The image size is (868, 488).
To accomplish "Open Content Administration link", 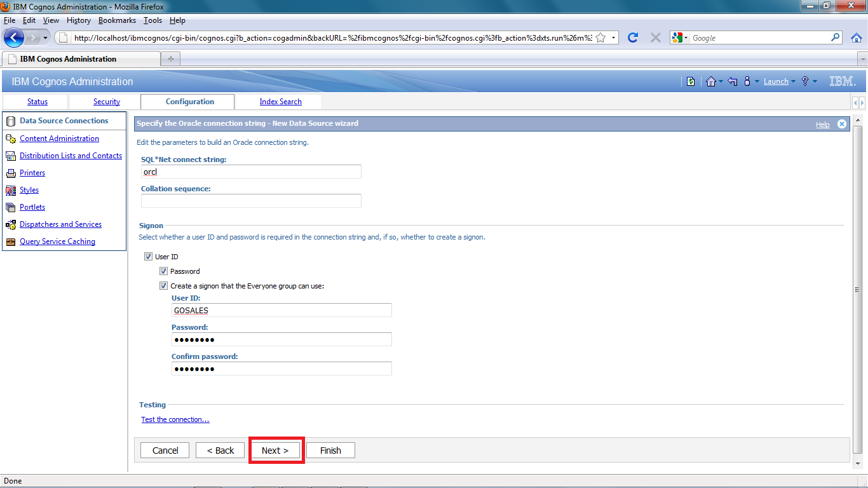I will coord(59,139).
